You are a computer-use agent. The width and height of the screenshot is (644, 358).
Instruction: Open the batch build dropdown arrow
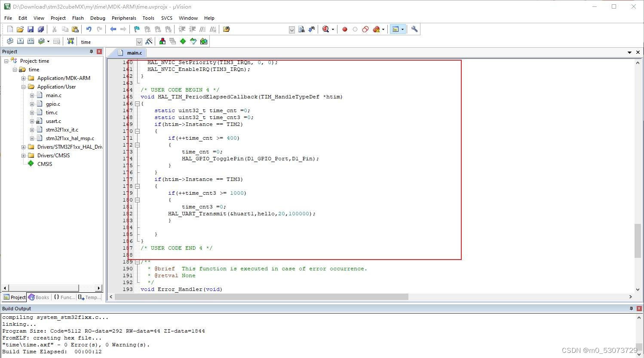[x=48, y=42]
